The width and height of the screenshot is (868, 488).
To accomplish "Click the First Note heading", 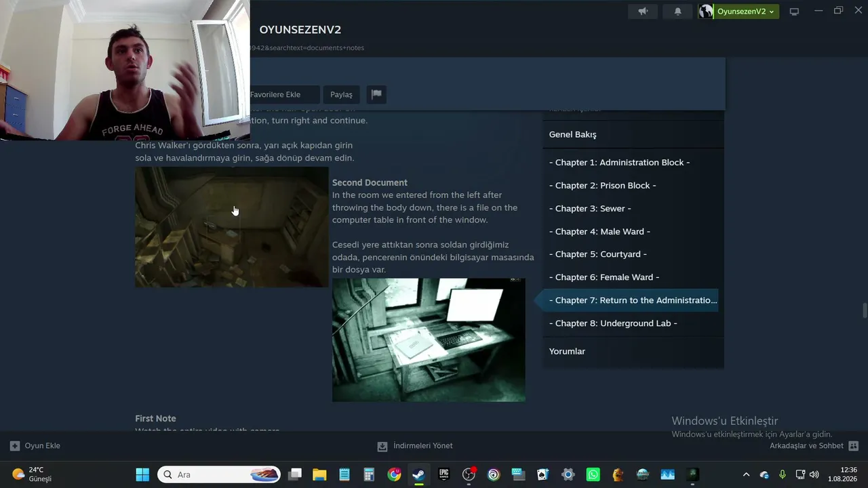I will point(155,419).
